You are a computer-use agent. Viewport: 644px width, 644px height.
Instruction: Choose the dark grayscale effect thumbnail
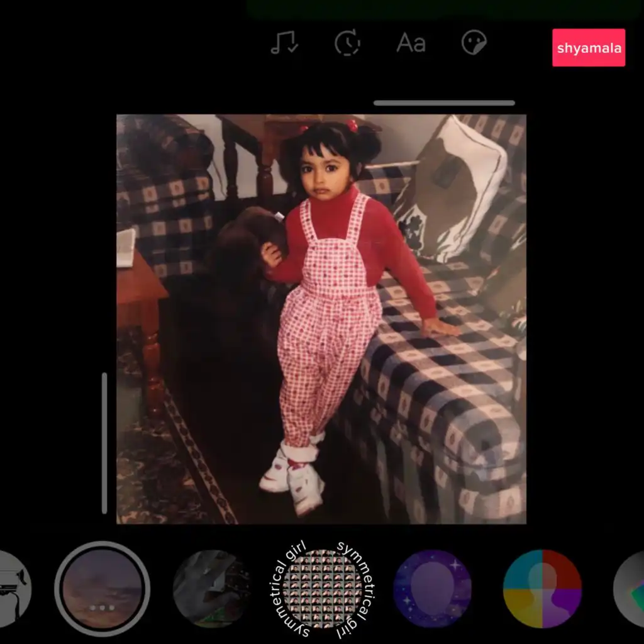pyautogui.click(x=212, y=589)
